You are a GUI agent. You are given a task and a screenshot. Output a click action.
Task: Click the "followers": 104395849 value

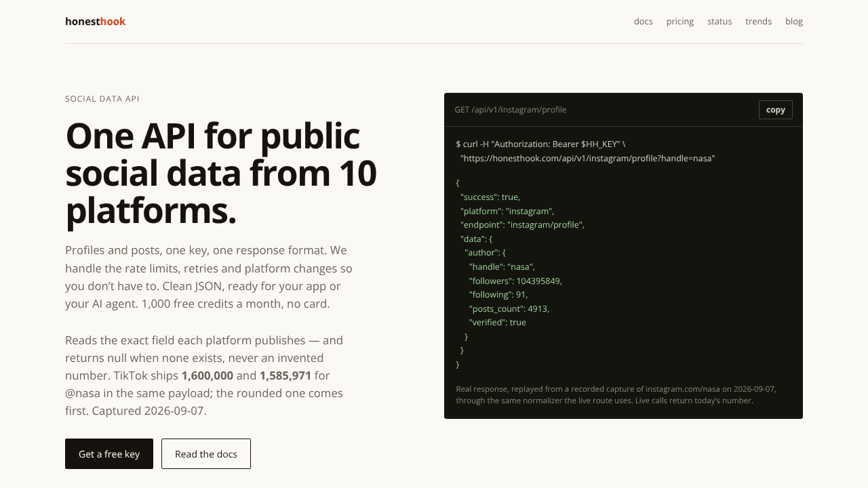pos(539,281)
